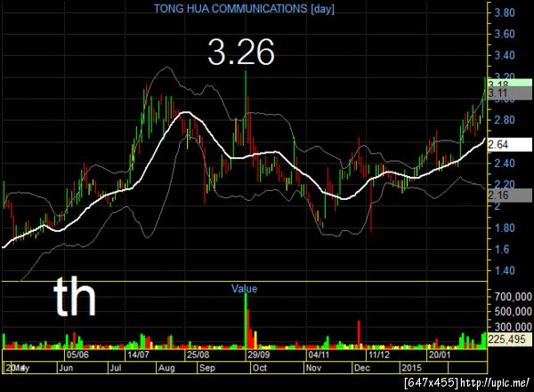Image resolution: width=534 pixels, height=392 pixels.
Task: Select the 2.80 price axis label
Action: tap(505, 120)
